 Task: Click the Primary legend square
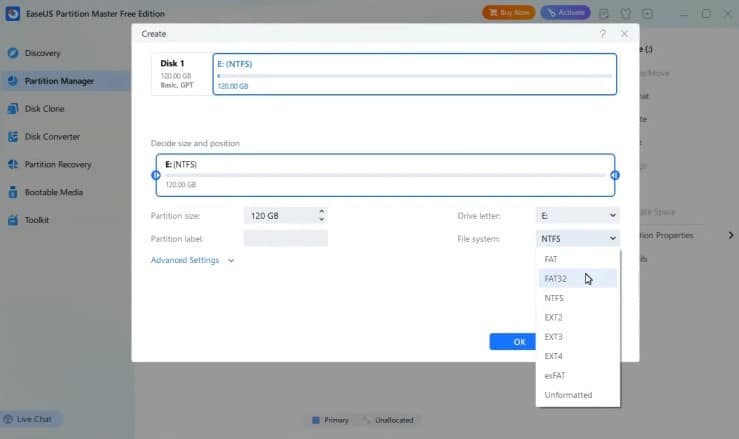click(x=316, y=420)
